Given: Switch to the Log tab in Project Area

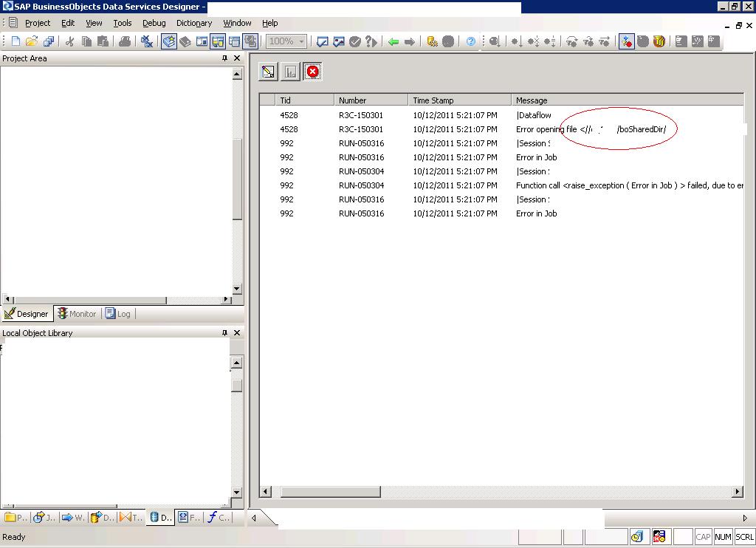Looking at the screenshot, I should pyautogui.click(x=118, y=314).
